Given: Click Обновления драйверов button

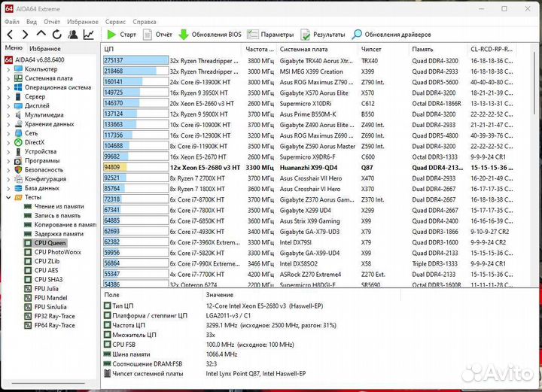Looking at the screenshot, I should point(391,35).
